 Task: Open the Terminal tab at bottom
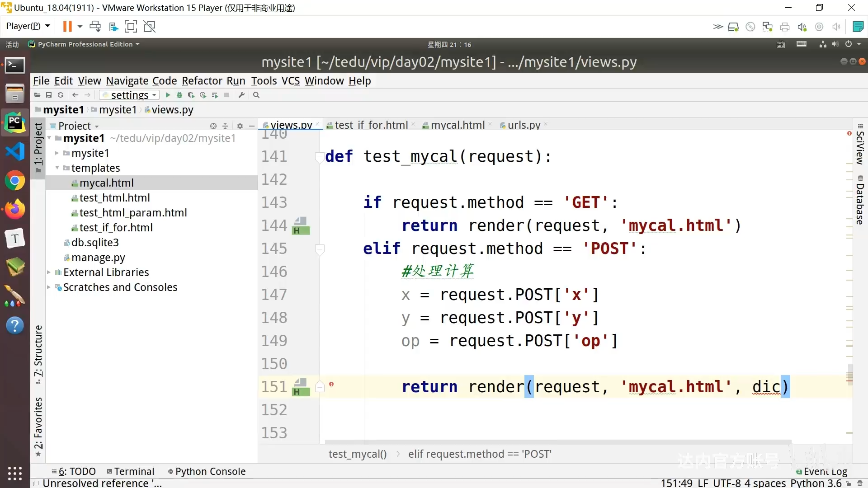(133, 471)
